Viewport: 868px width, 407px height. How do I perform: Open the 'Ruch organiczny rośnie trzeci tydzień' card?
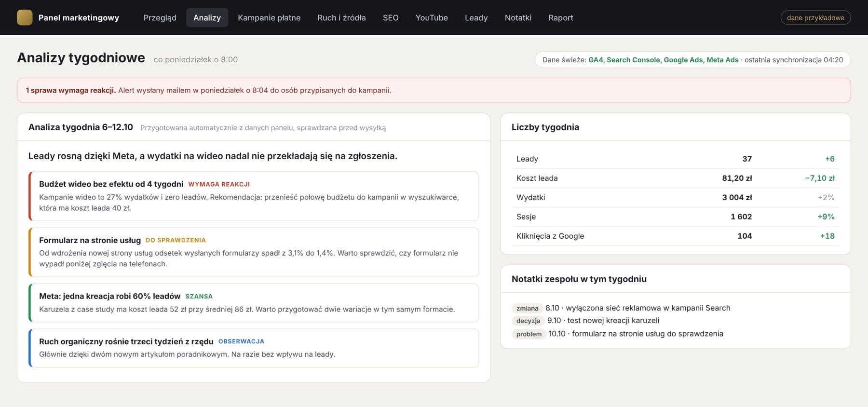click(x=254, y=348)
